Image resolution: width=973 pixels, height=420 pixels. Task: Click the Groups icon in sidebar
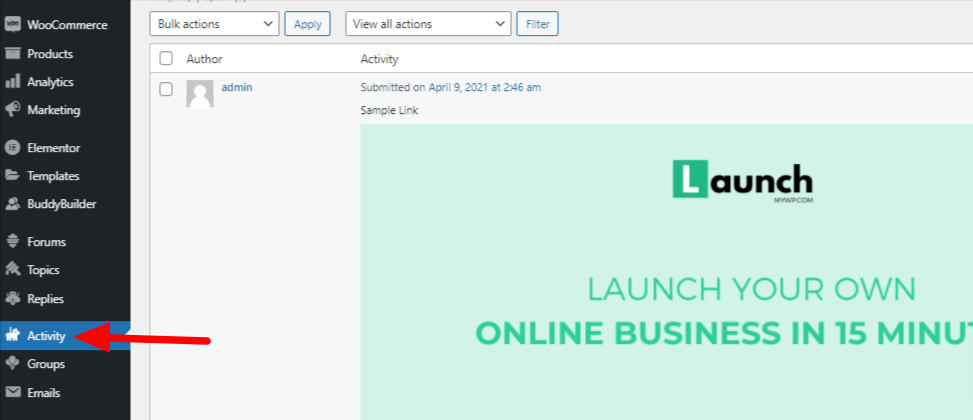coord(12,364)
